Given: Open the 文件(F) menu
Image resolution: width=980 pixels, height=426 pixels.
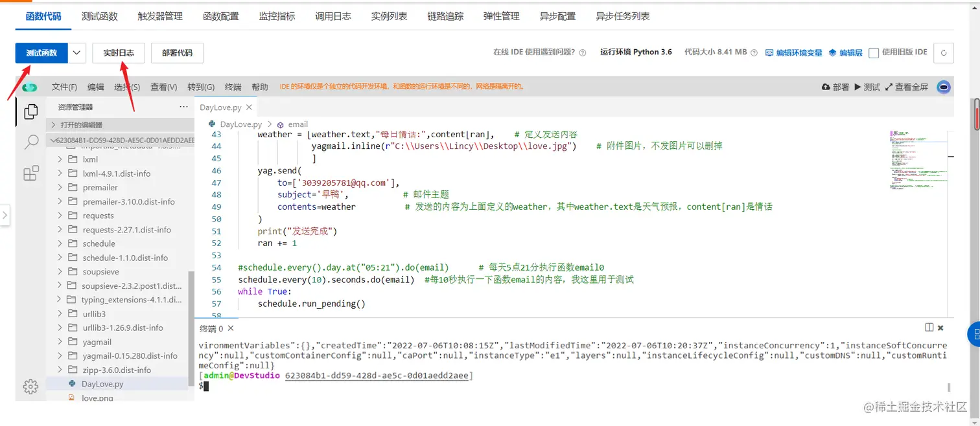Looking at the screenshot, I should (64, 87).
